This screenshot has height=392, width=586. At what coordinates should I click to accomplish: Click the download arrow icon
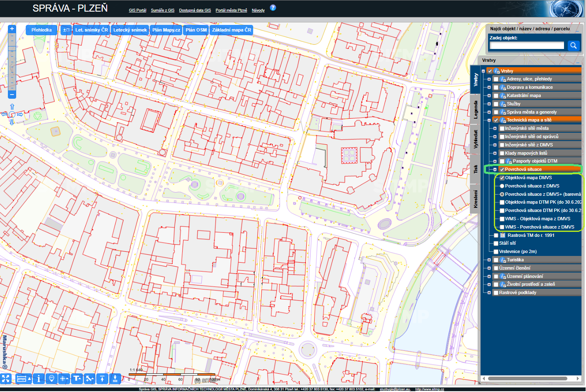click(115, 378)
